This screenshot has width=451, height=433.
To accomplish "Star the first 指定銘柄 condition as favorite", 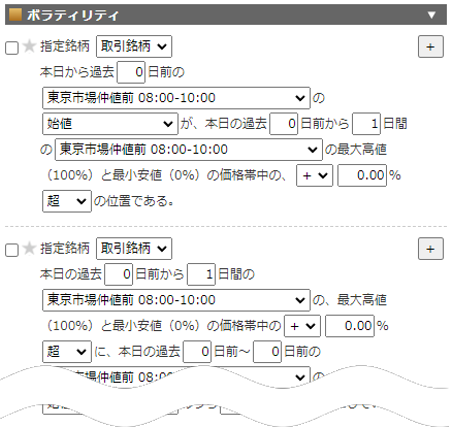I will 29,46.
